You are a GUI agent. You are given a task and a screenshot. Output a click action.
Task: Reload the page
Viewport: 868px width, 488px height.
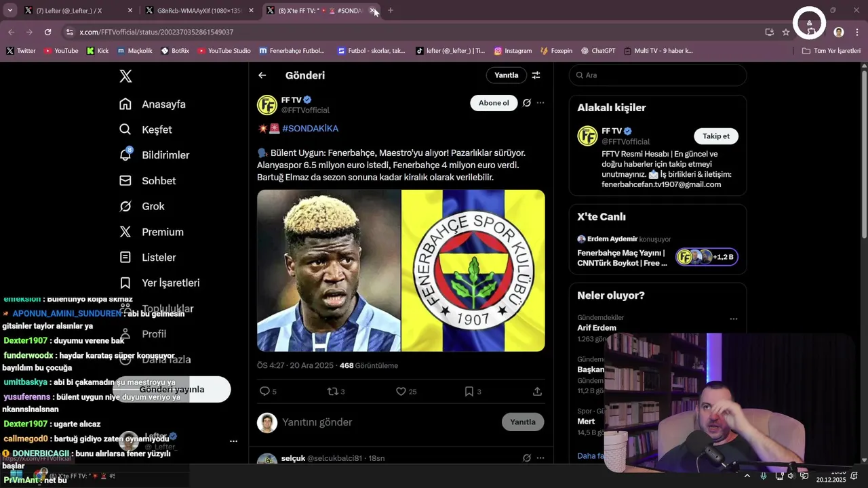point(47,32)
